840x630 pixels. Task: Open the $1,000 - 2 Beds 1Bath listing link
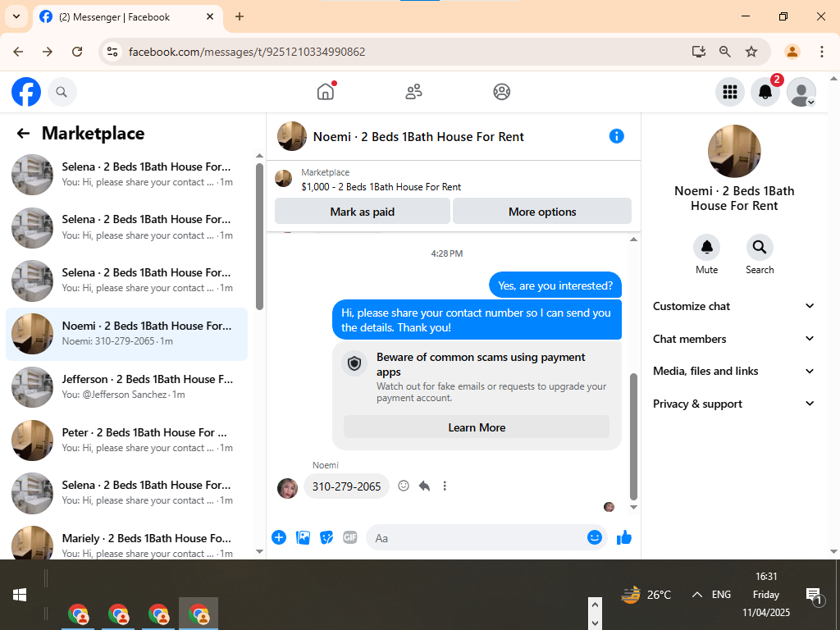point(381,186)
